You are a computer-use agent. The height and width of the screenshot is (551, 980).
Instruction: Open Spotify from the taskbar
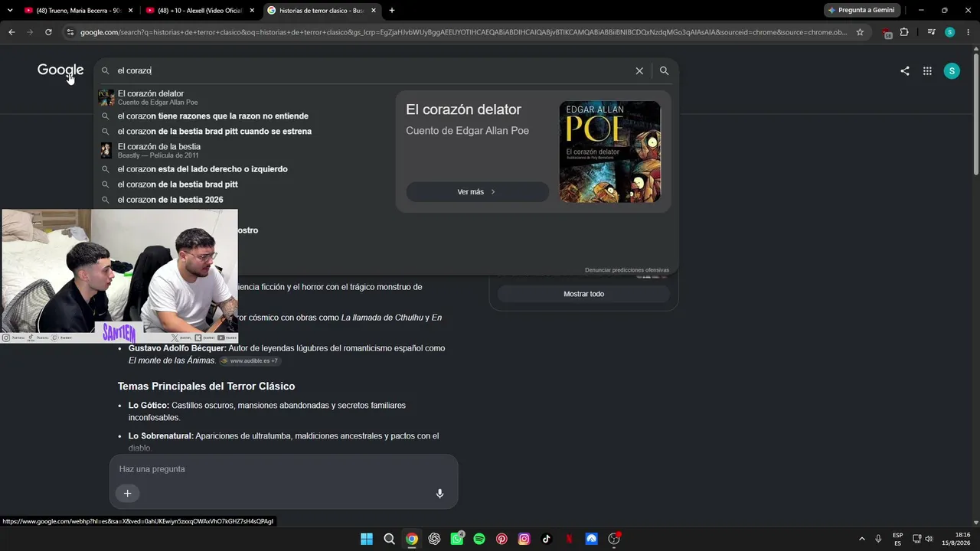point(479,539)
